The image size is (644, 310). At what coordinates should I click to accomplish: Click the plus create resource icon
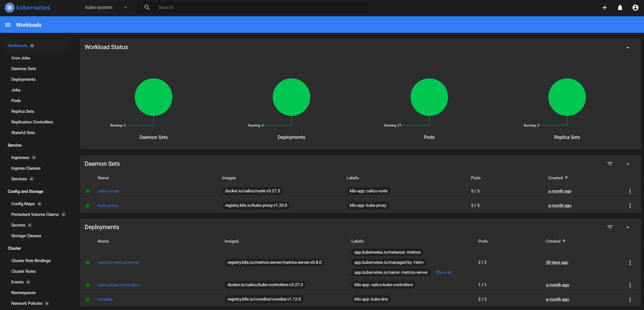pyautogui.click(x=604, y=7)
